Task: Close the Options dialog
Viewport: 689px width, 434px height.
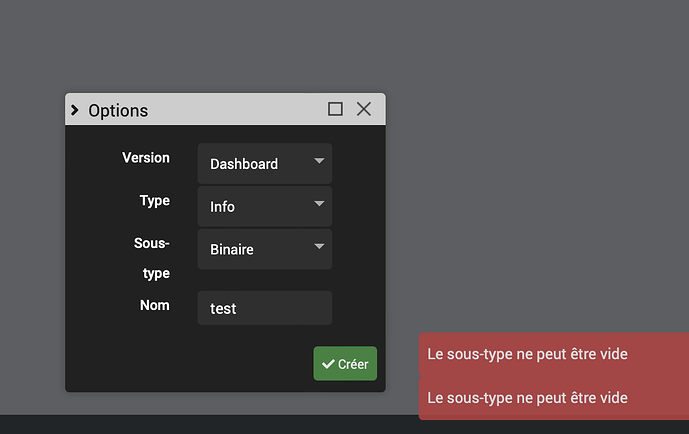Action: [364, 109]
